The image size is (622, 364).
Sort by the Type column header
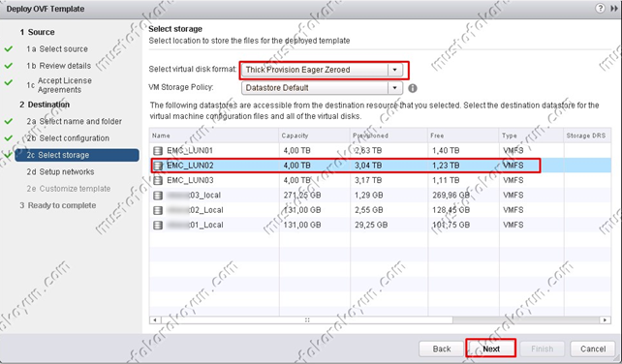click(x=532, y=136)
